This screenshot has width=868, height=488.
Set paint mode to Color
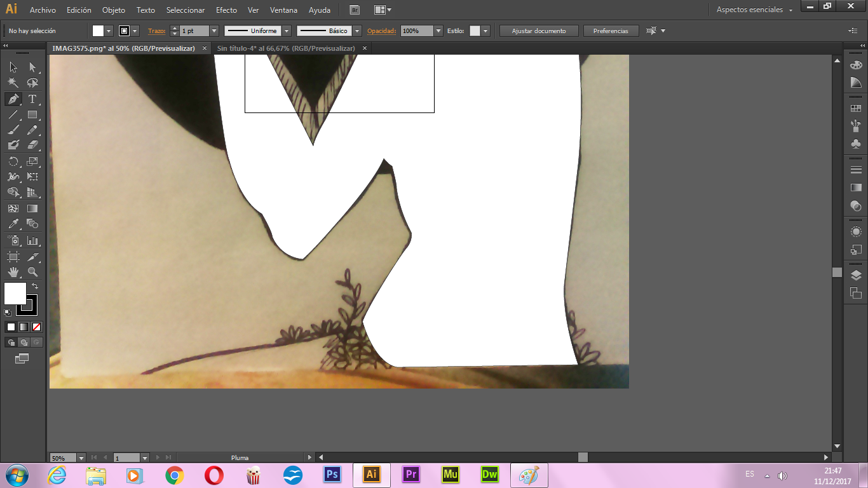[11, 327]
